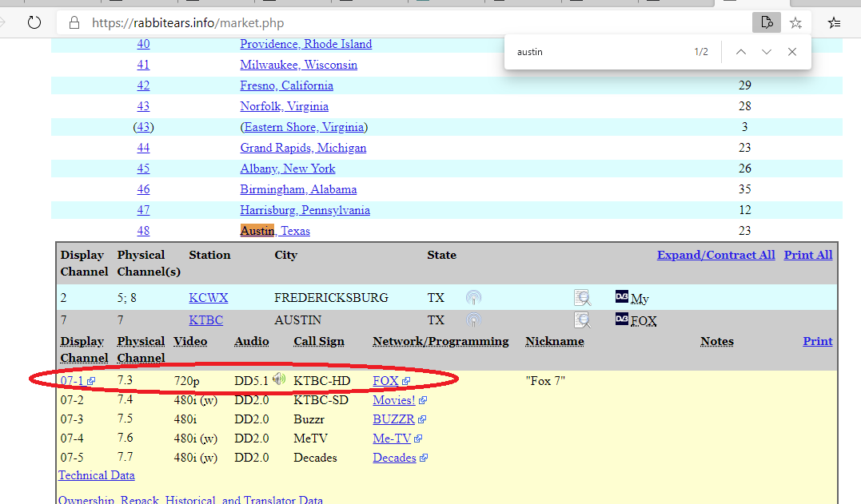Go to previous find result arrow
Screen dimensions: 861x504
[x=741, y=52]
